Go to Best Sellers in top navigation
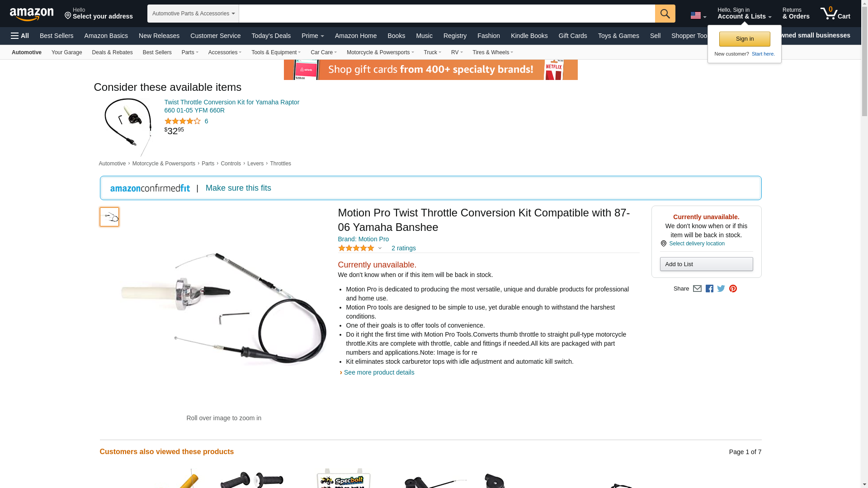Image resolution: width=868 pixels, height=488 pixels. pyautogui.click(x=57, y=36)
